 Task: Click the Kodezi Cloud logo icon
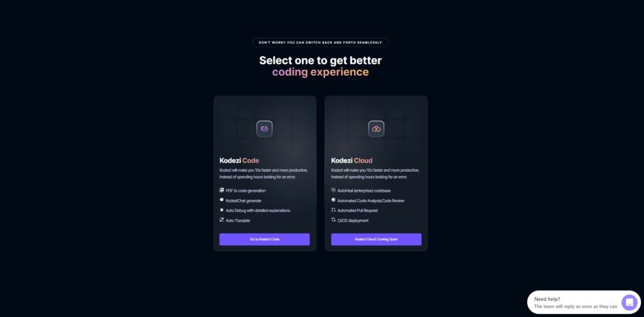coord(376,129)
